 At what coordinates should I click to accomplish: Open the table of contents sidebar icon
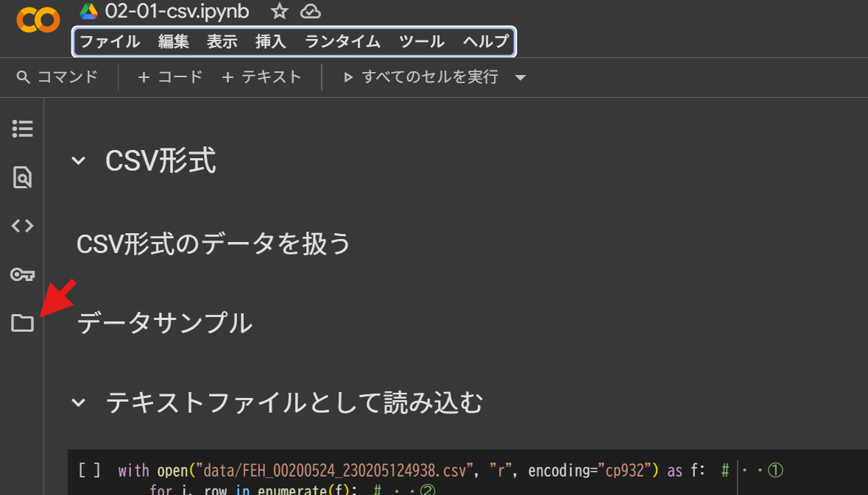pos(23,129)
